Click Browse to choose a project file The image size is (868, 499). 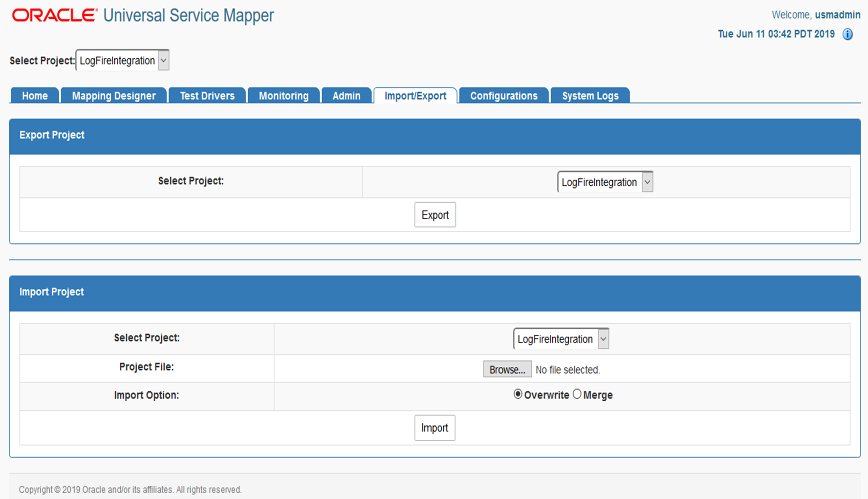coord(507,369)
